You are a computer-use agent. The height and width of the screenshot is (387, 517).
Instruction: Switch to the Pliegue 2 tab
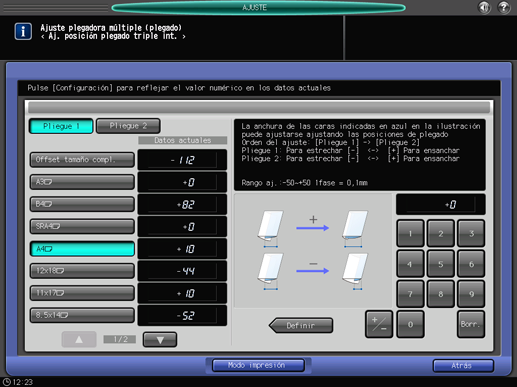(128, 126)
